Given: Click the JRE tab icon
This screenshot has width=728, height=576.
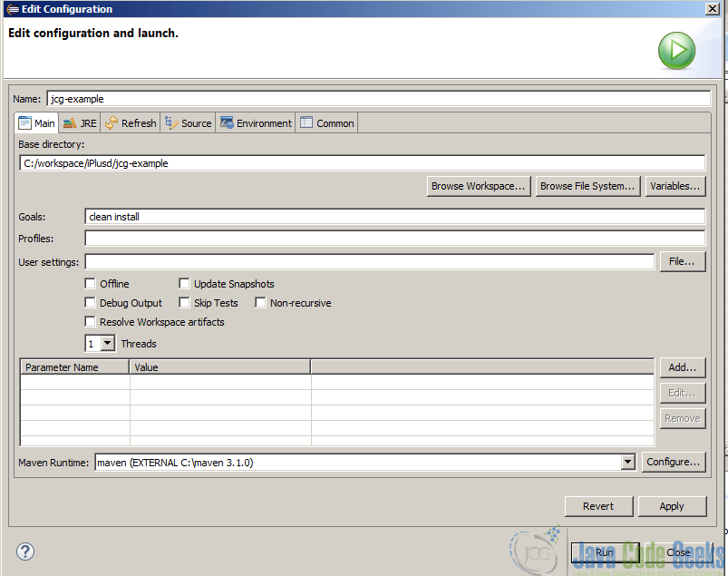Looking at the screenshot, I should [x=68, y=122].
